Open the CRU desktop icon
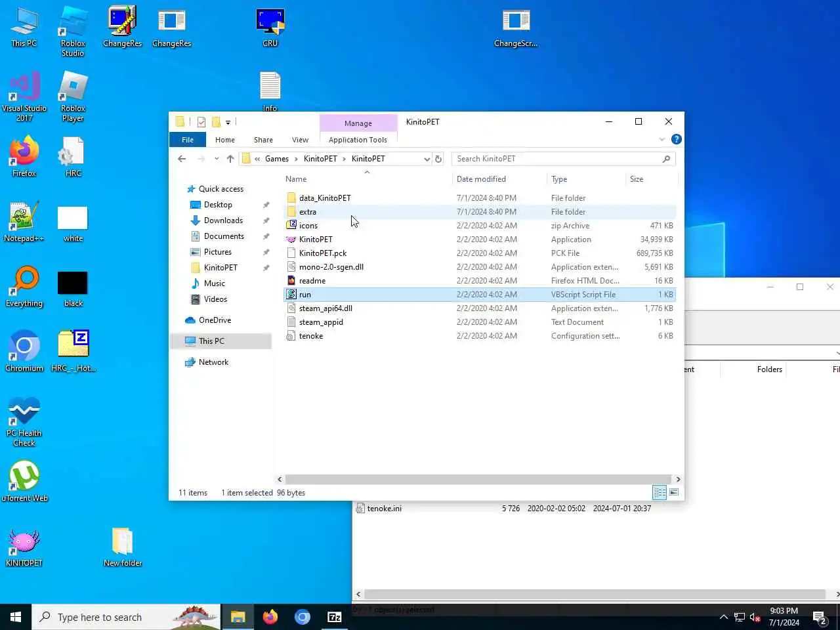Image resolution: width=840 pixels, height=630 pixels. pyautogui.click(x=270, y=28)
